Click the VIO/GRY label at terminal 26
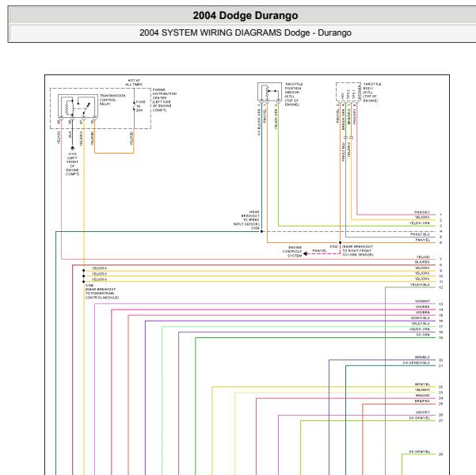The width and height of the screenshot is (476, 475). click(x=423, y=412)
